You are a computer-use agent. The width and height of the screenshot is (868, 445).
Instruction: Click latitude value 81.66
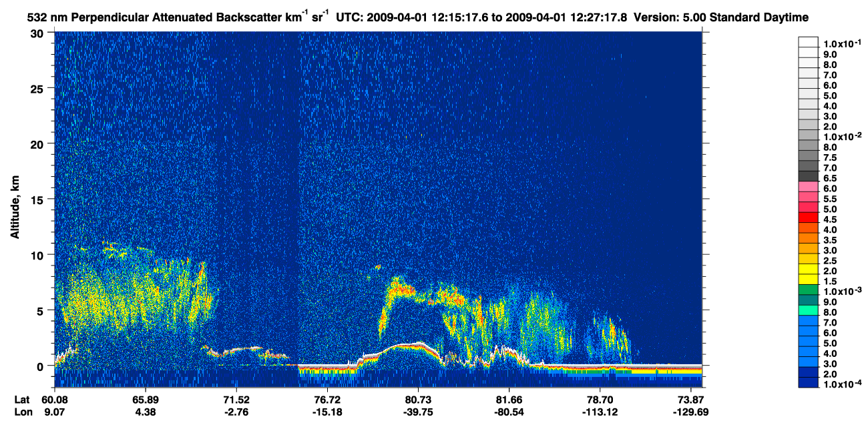(x=509, y=399)
